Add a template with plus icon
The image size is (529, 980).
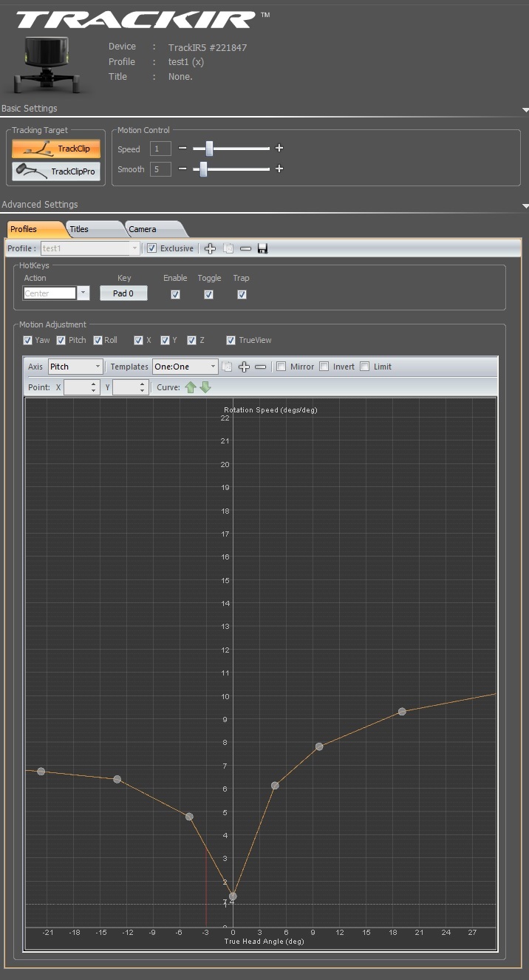[x=244, y=367]
